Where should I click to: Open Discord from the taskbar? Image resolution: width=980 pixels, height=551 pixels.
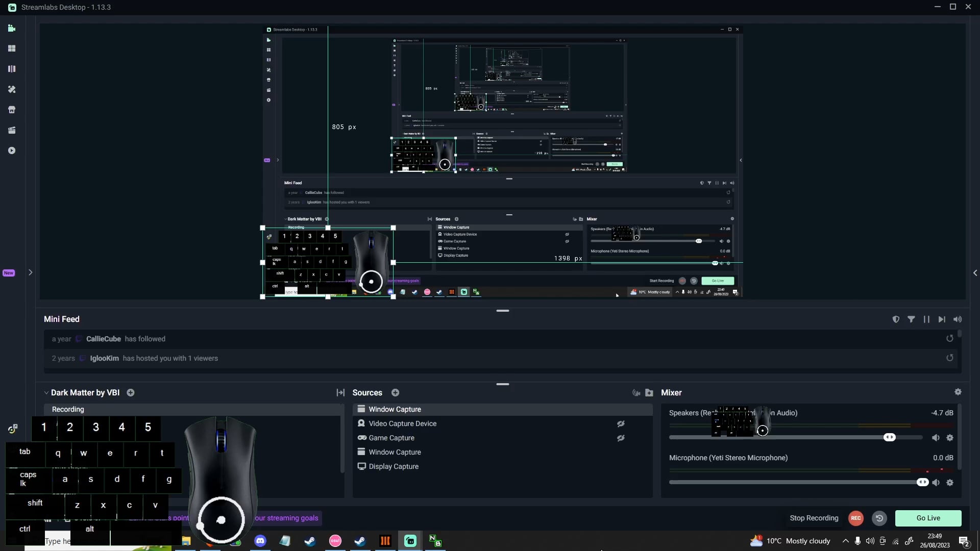(x=260, y=541)
